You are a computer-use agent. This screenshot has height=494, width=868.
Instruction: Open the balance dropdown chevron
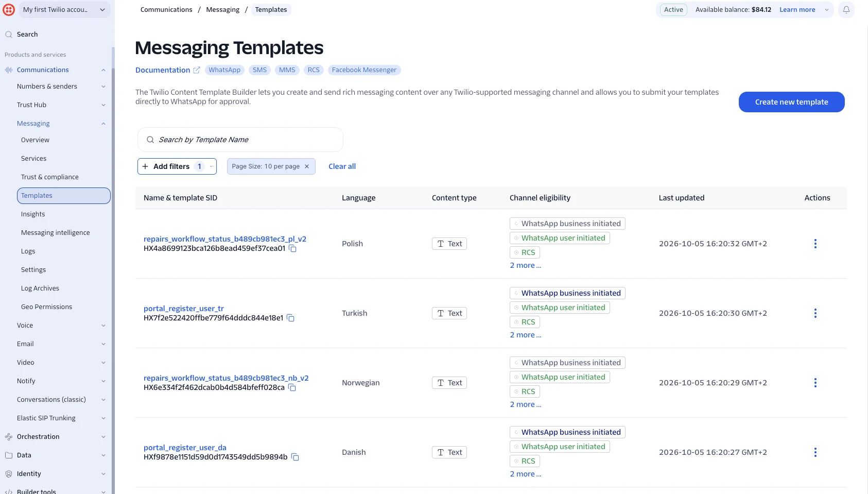point(827,10)
